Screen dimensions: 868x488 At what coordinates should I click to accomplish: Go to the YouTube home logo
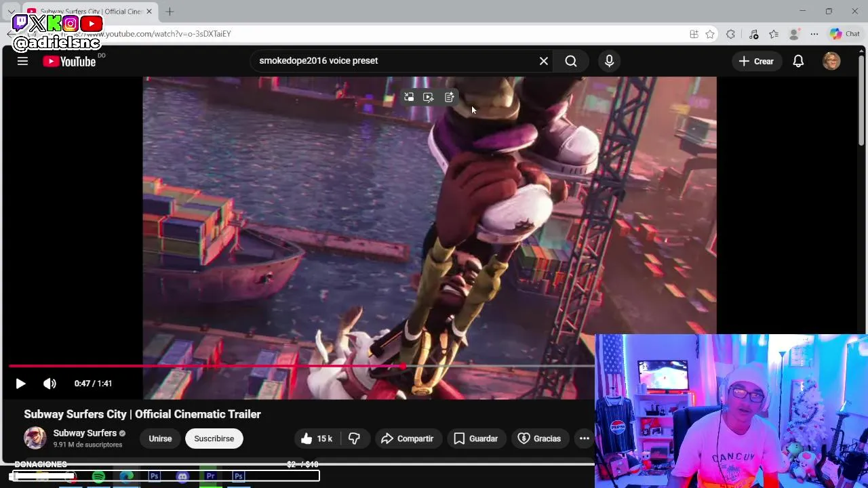[69, 61]
